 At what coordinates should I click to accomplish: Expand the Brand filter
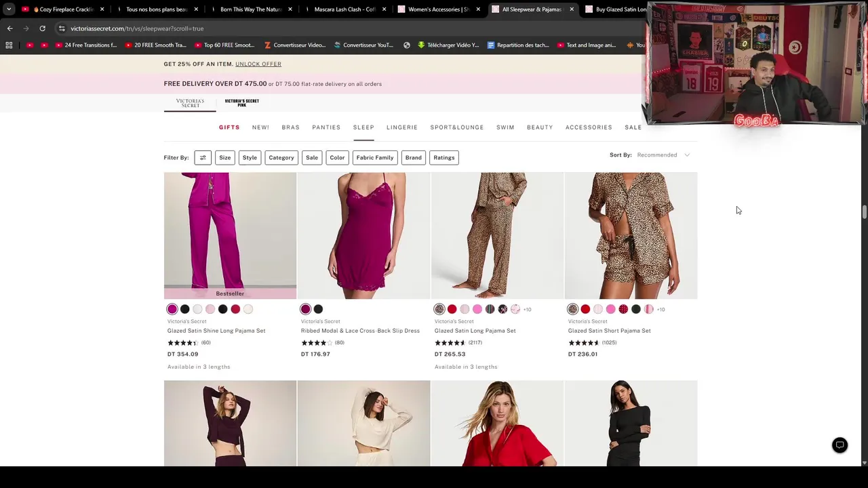click(414, 157)
